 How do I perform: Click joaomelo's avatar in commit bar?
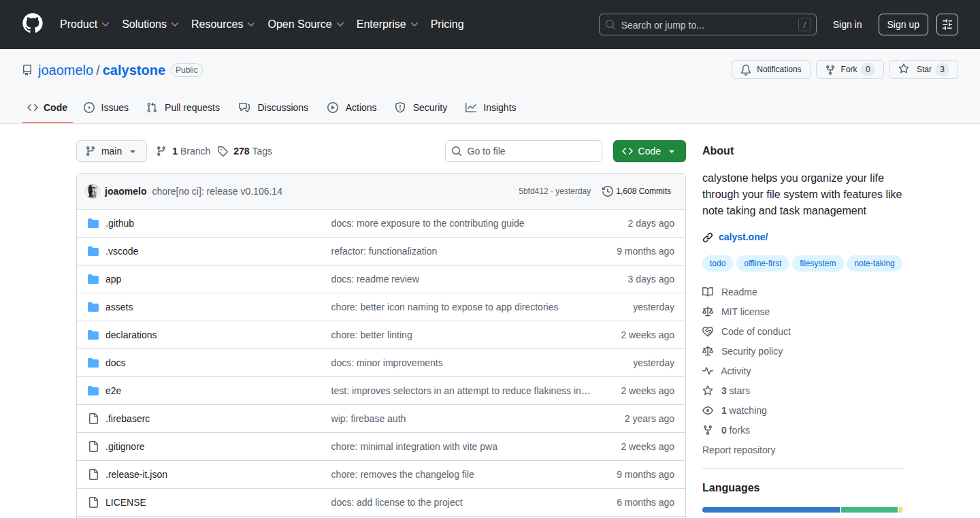click(93, 191)
